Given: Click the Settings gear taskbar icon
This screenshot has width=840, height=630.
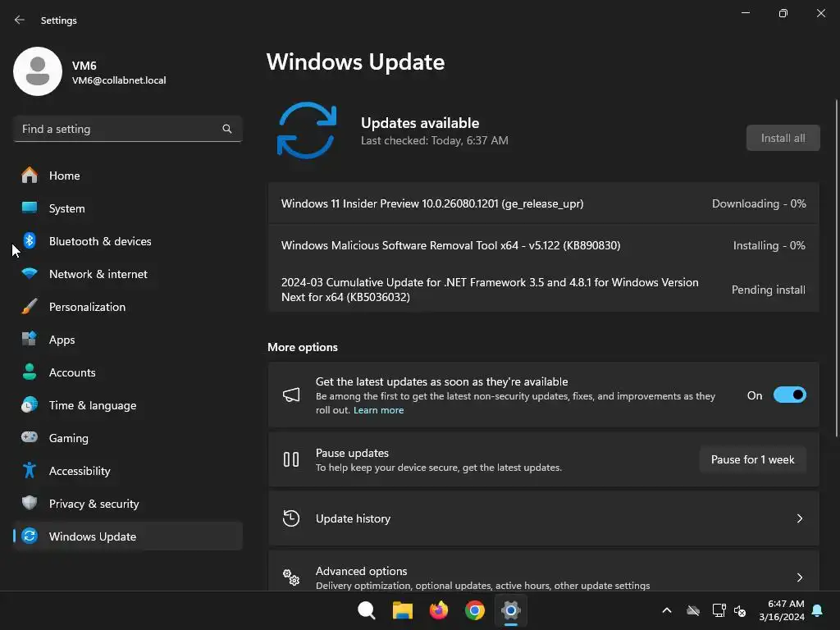Looking at the screenshot, I should click(511, 610).
